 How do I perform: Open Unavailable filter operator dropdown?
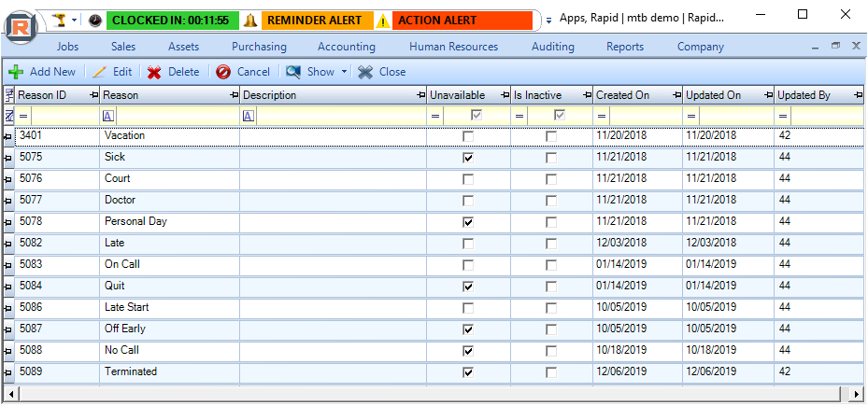click(435, 116)
